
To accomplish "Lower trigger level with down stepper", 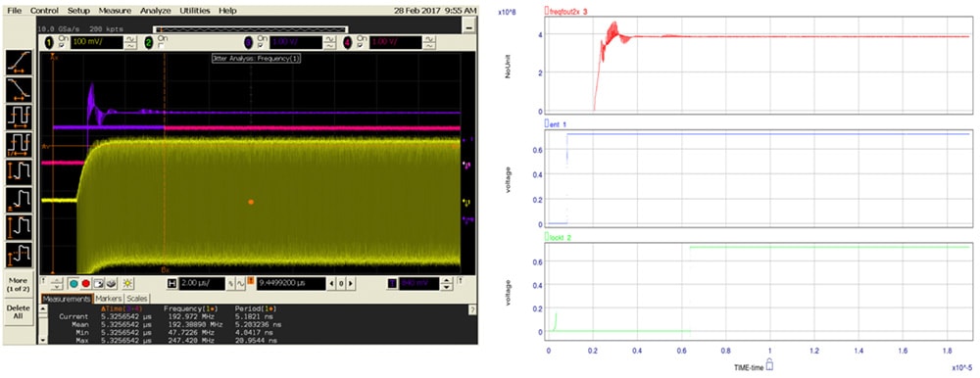I will (447, 287).
